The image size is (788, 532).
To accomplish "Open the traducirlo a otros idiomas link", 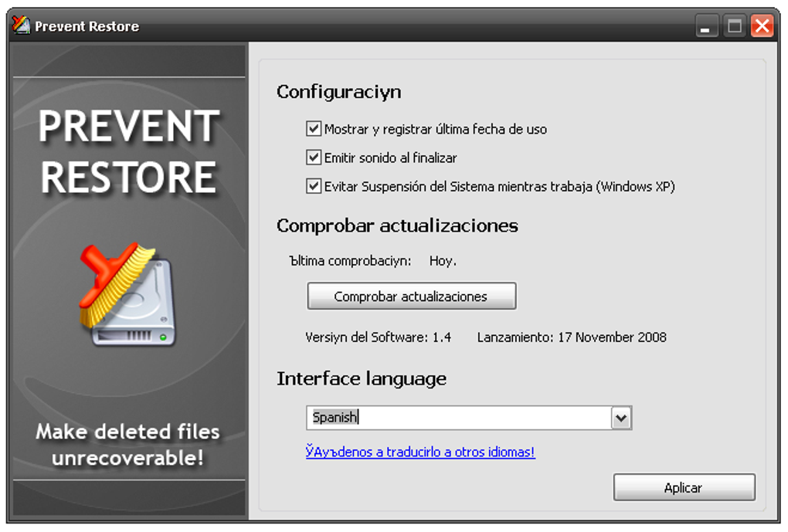I will [420, 452].
